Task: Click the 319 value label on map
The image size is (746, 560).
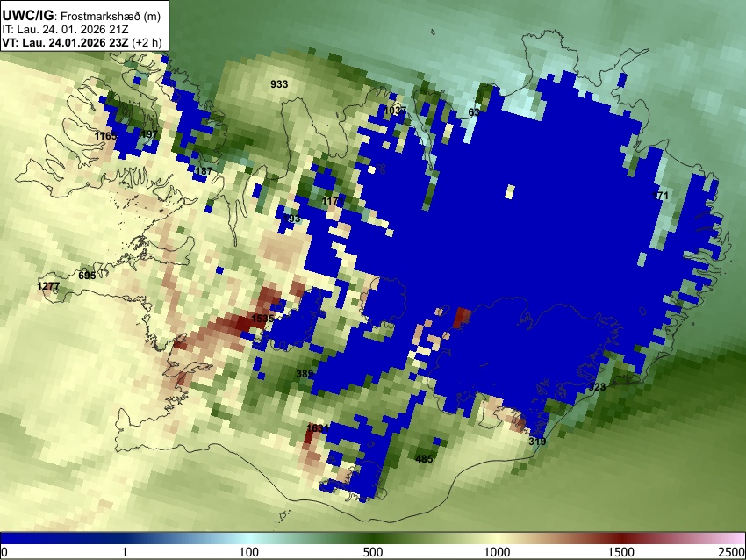Action: [537, 442]
